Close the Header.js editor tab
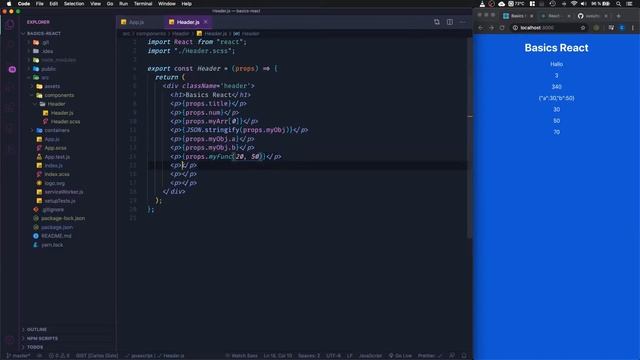 pyautogui.click(x=206, y=22)
